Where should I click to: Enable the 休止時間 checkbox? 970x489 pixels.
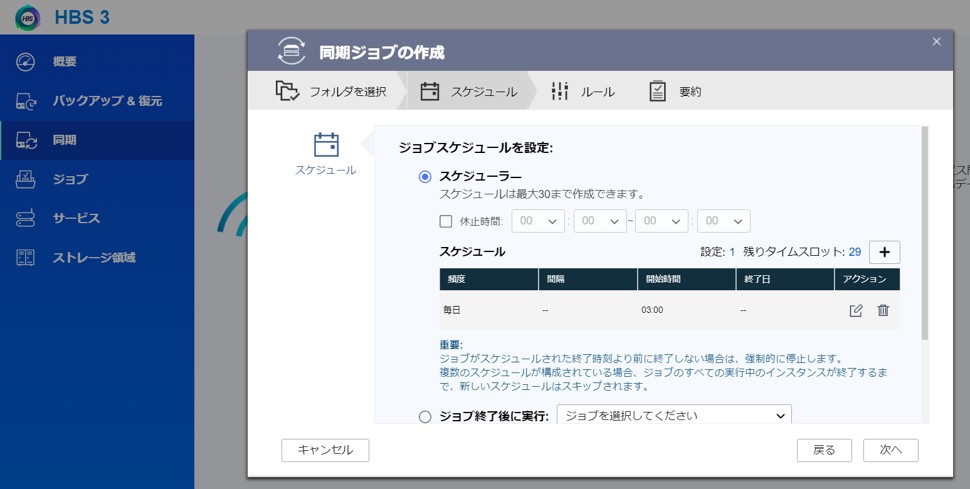[x=446, y=221]
